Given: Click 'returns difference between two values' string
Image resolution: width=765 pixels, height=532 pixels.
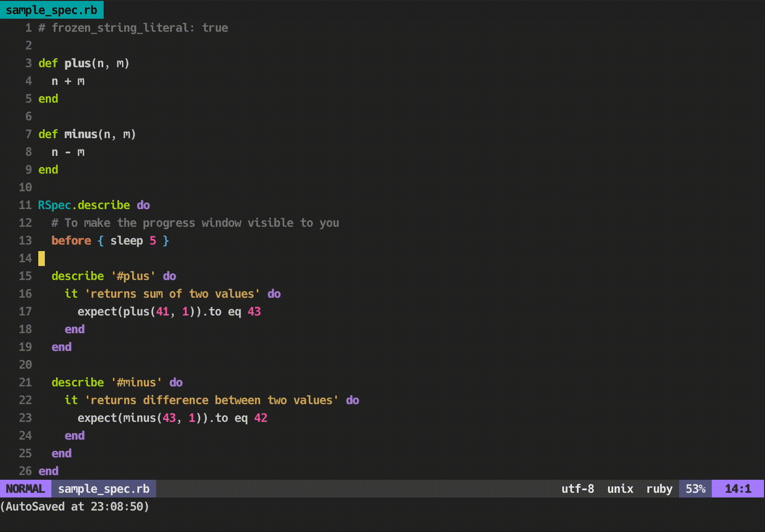Looking at the screenshot, I should [x=212, y=400].
